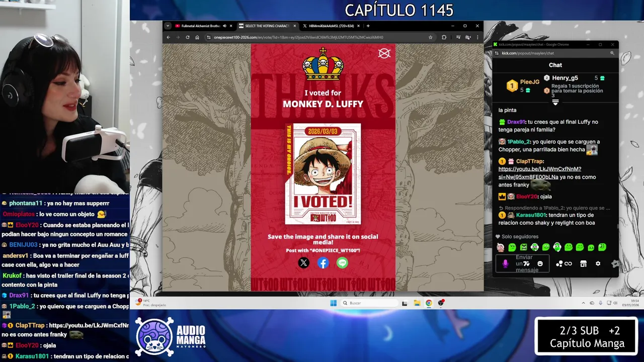Open File Explorer from taskbar
644x362 pixels.
click(x=417, y=303)
